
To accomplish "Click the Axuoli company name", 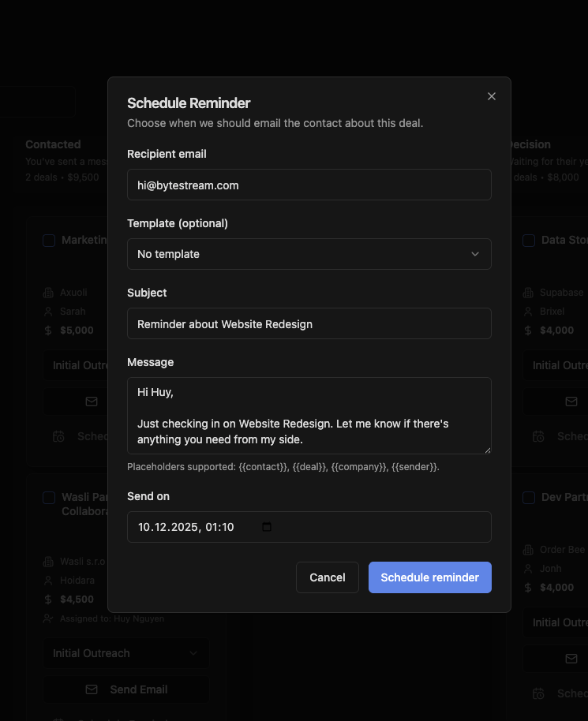I will pyautogui.click(x=73, y=293).
